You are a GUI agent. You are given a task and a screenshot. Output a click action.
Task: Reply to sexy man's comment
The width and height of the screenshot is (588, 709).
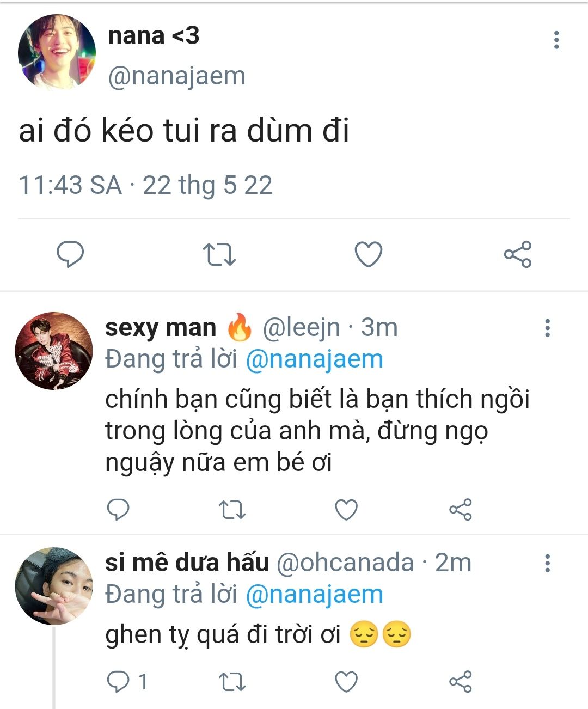pos(118,510)
